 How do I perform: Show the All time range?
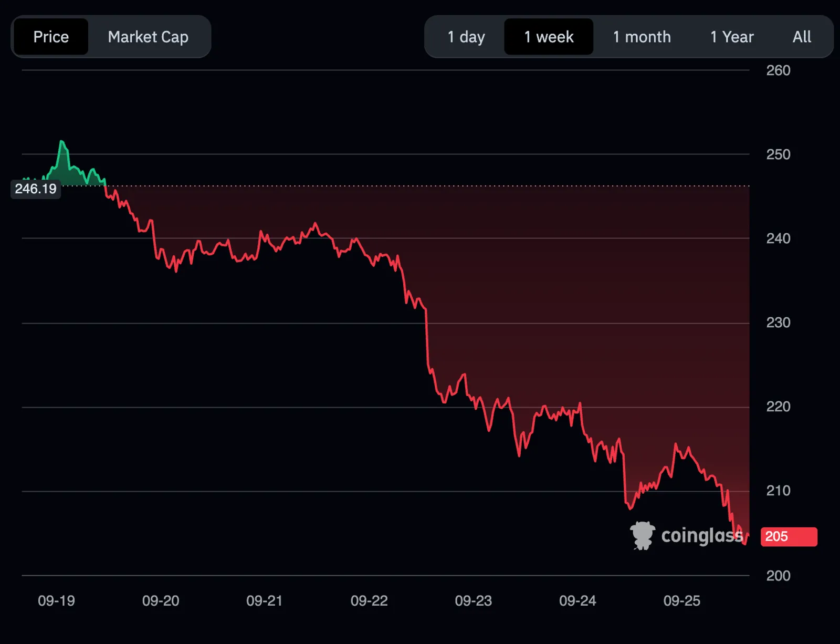(802, 37)
